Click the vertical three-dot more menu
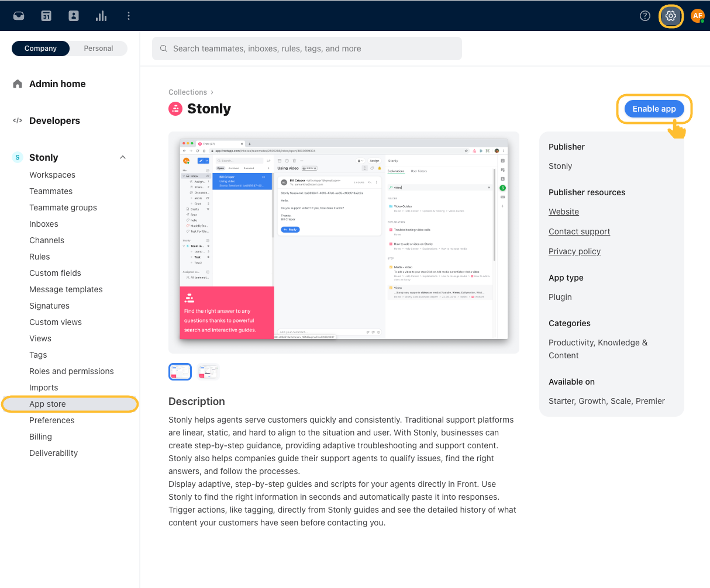Image resolution: width=710 pixels, height=588 pixels. [x=129, y=16]
